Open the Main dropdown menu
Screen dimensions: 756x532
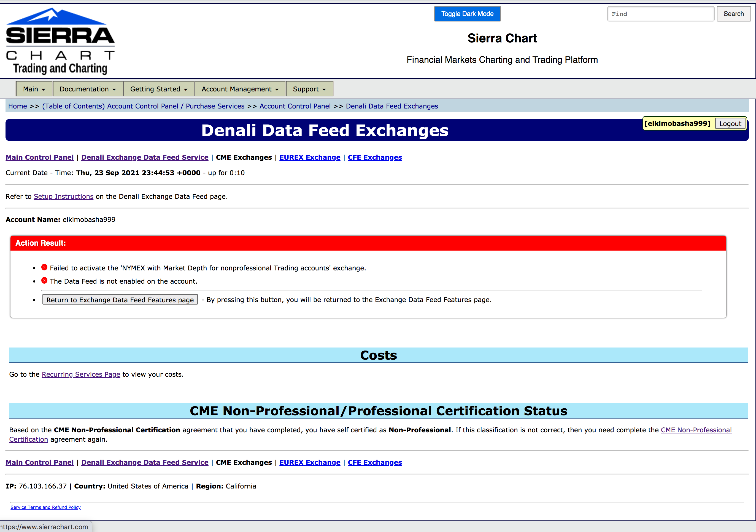click(x=34, y=89)
